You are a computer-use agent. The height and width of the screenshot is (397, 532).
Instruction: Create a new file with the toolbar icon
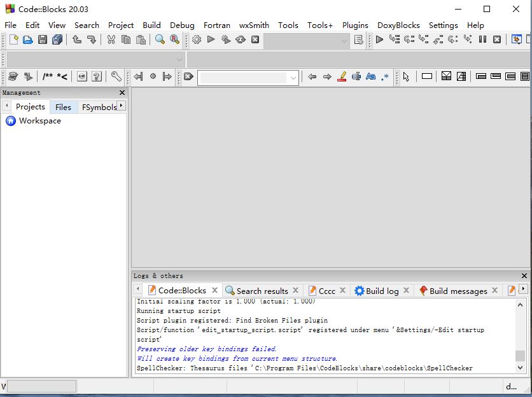tap(13, 39)
